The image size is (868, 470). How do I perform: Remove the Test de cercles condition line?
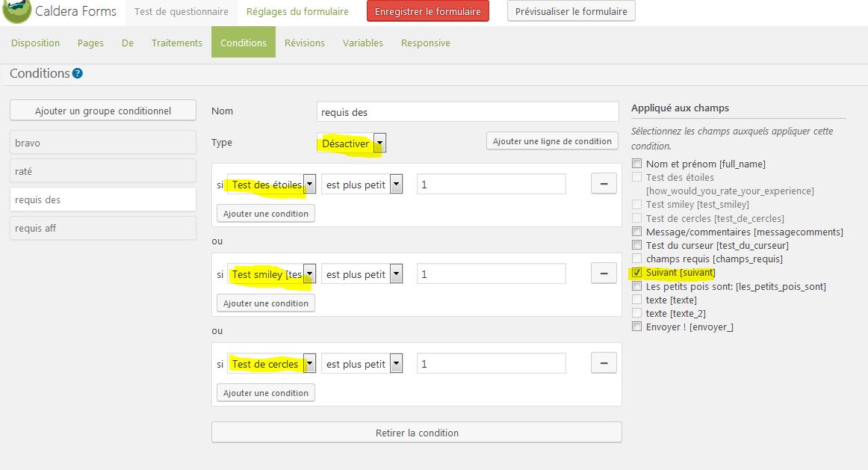pos(604,363)
